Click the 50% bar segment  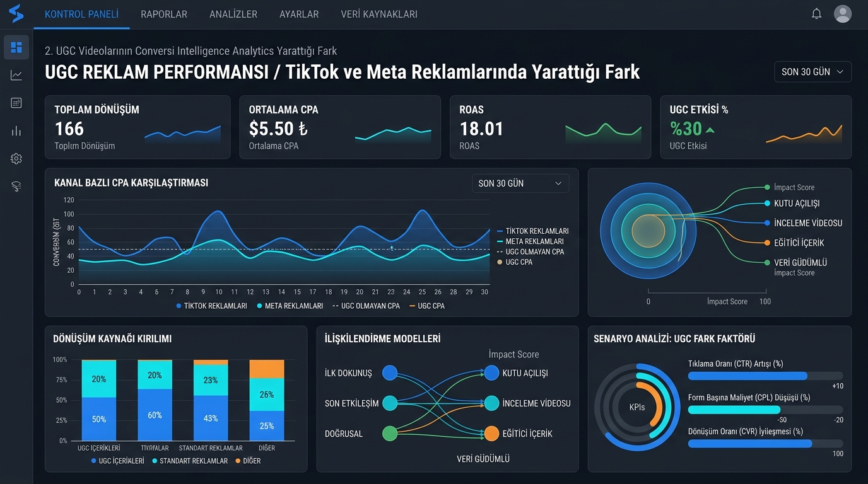[99, 419]
